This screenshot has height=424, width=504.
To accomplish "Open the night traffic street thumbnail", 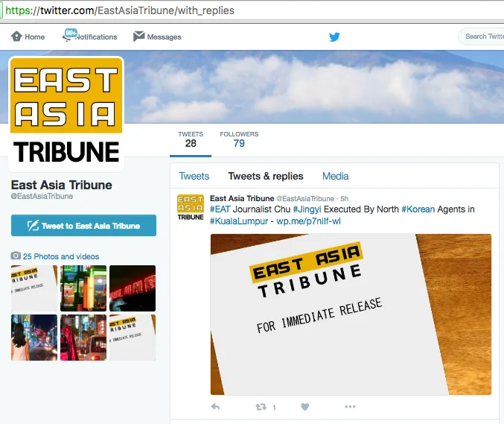I will [83, 338].
